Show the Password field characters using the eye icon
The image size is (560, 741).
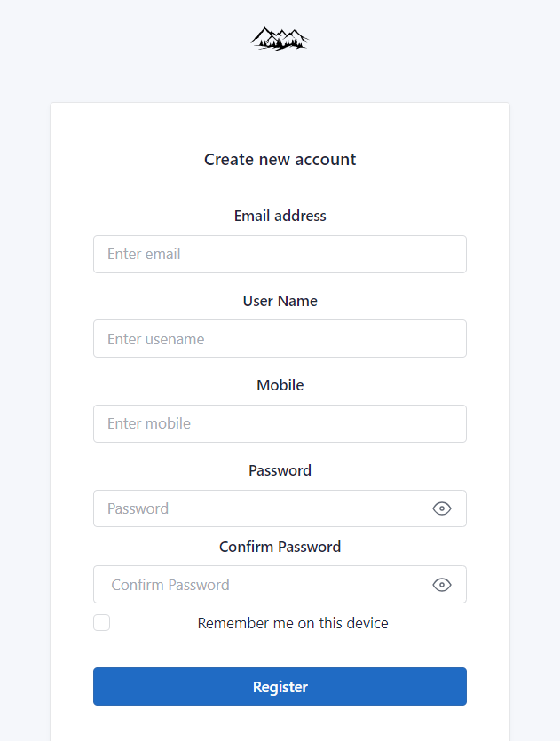(442, 508)
